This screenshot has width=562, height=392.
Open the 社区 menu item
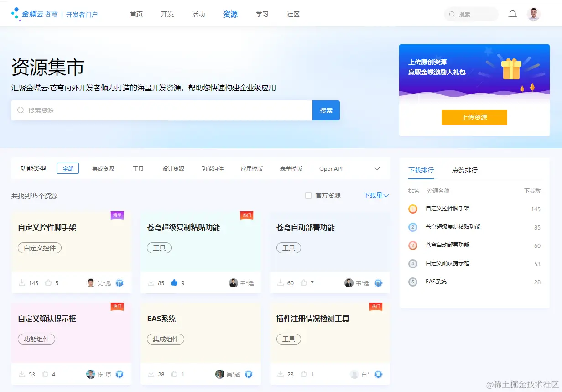click(x=292, y=14)
